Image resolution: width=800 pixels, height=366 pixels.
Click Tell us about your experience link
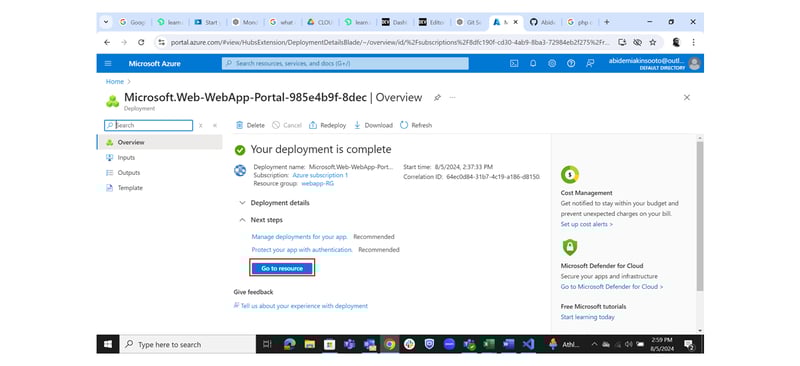pos(304,306)
